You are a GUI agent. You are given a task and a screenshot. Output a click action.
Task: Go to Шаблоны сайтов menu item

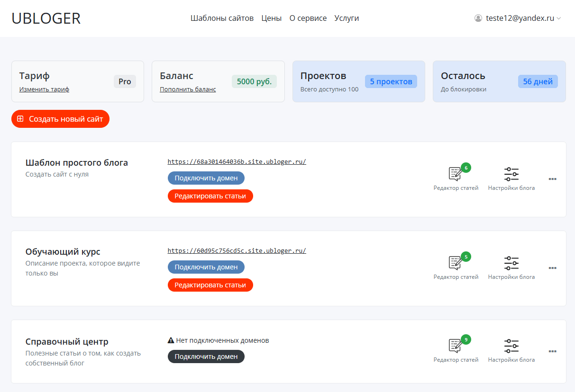[222, 18]
